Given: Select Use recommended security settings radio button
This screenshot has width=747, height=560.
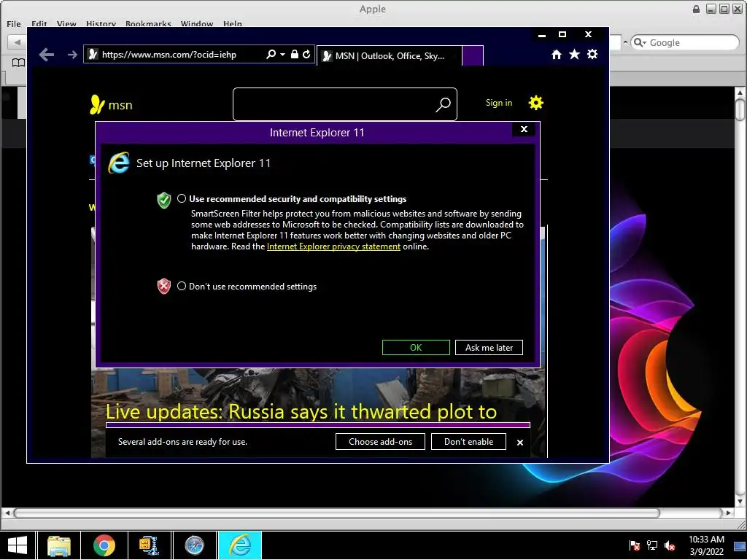Looking at the screenshot, I should [x=182, y=198].
